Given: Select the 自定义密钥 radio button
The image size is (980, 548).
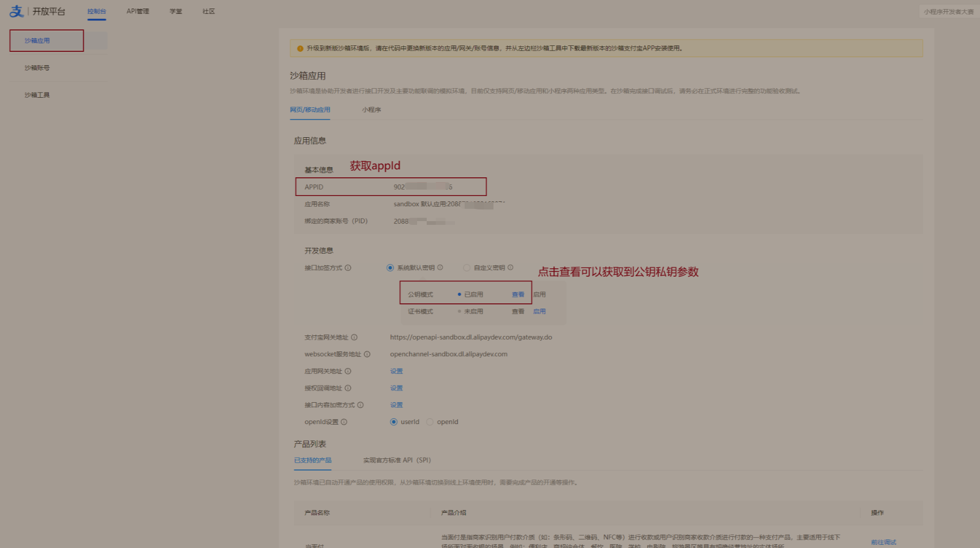Looking at the screenshot, I should (x=467, y=268).
